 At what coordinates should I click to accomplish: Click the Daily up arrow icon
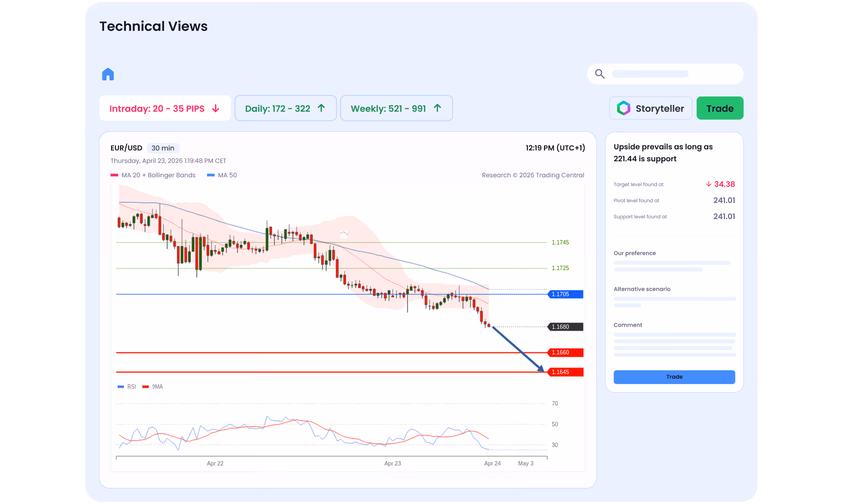click(321, 108)
